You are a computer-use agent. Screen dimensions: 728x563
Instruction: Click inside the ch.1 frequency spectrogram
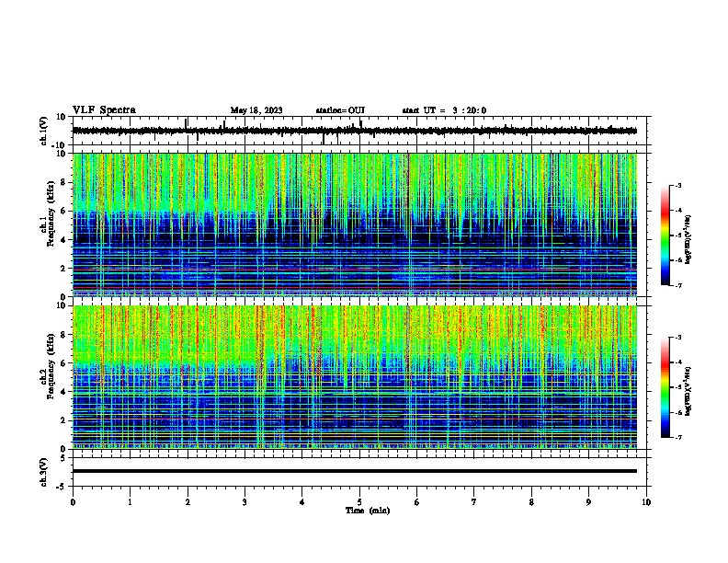pyautogui.click(x=355, y=224)
